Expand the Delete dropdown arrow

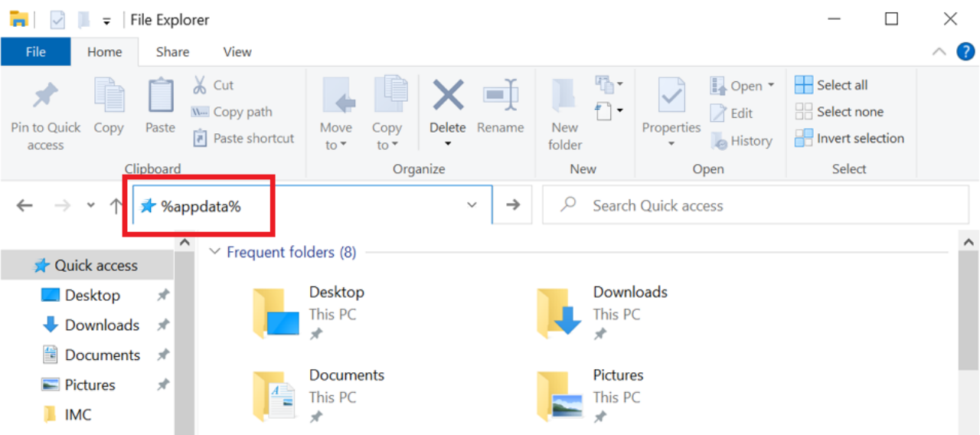tap(448, 143)
